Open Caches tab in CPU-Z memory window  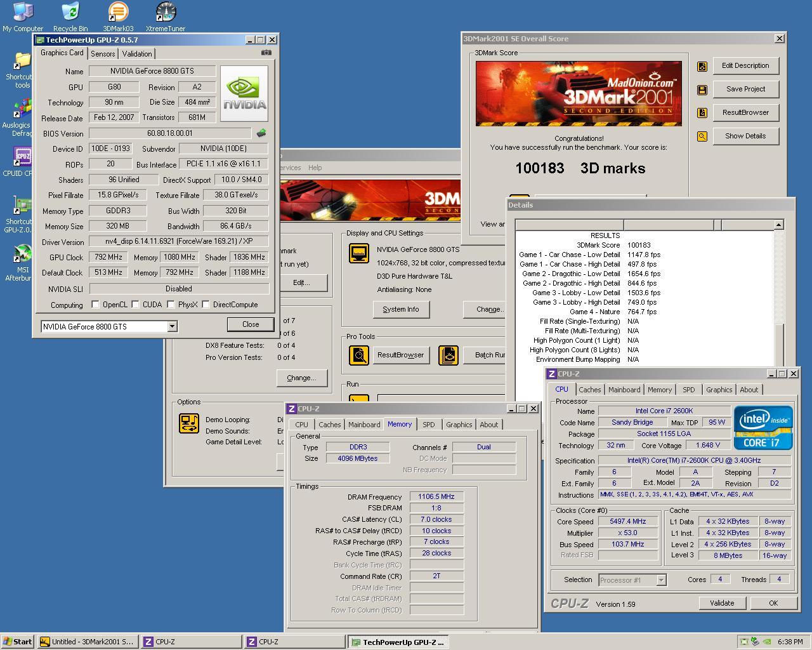[x=329, y=425]
